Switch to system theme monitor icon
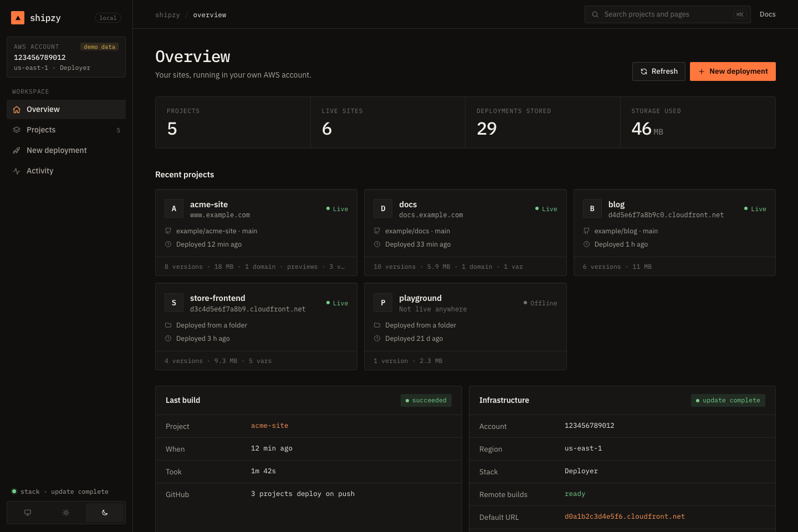 pos(28,513)
